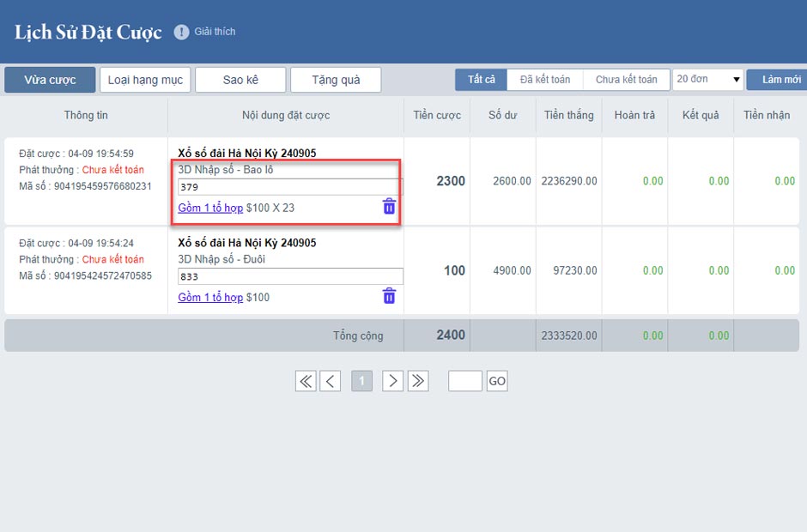Open the Sao kê tab
Screen dimensions: 807x532
pyautogui.click(x=240, y=80)
